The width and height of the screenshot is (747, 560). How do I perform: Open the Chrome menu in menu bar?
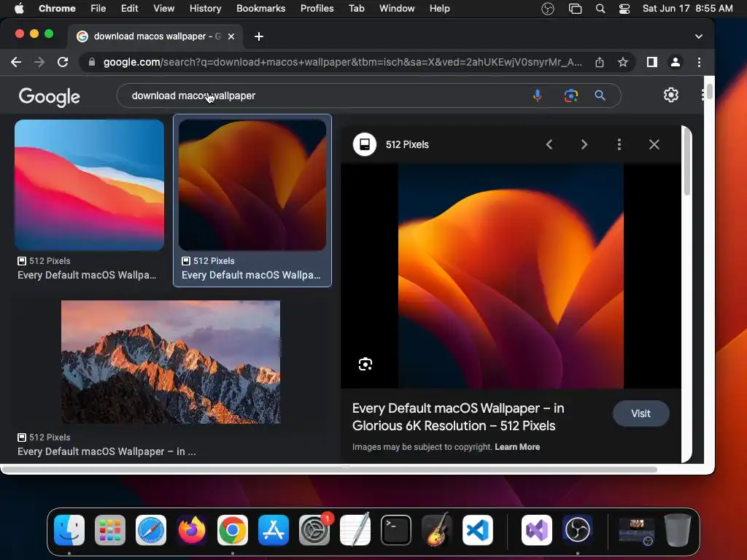(x=57, y=8)
